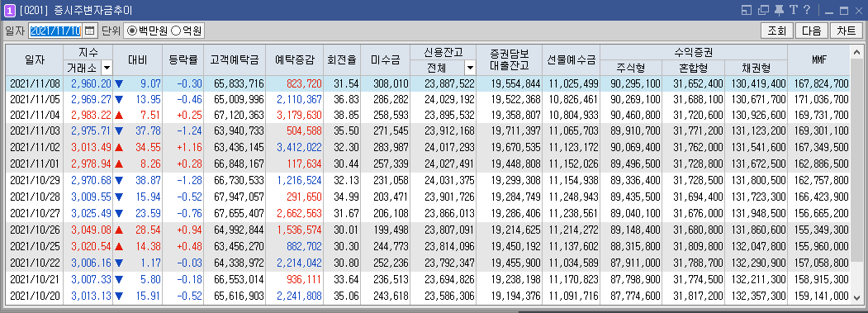Click the window layout icon in title bar

[x=747, y=10]
